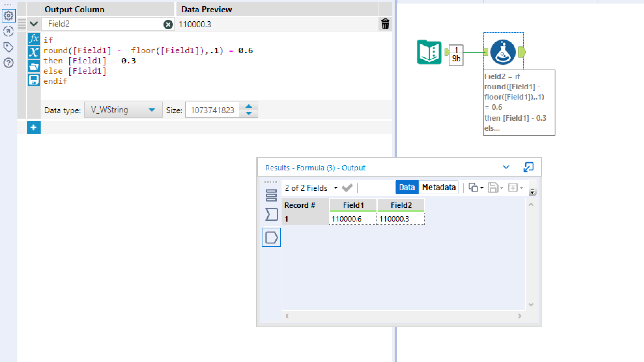The height and width of the screenshot is (362, 644).
Task: Click the record count badge on the connection
Action: [456, 55]
